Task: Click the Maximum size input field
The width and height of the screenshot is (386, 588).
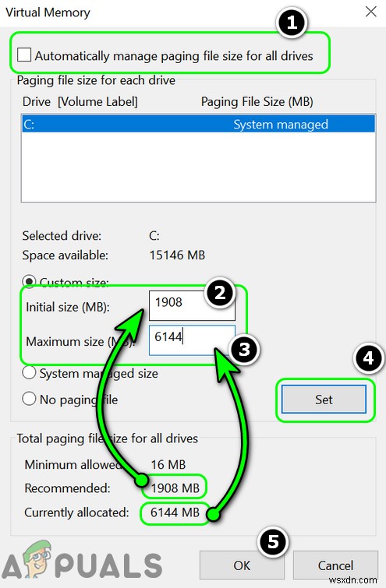Action: pyautogui.click(x=193, y=340)
